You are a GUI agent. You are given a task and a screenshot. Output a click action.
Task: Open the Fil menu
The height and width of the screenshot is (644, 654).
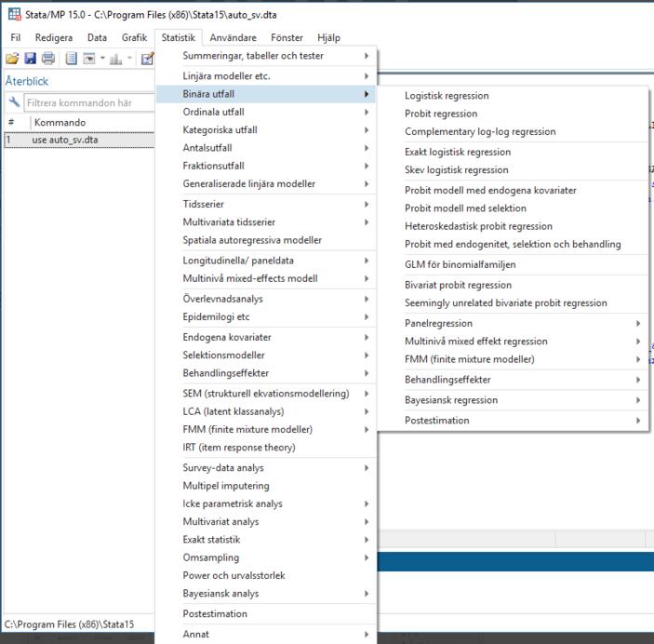coord(16,37)
